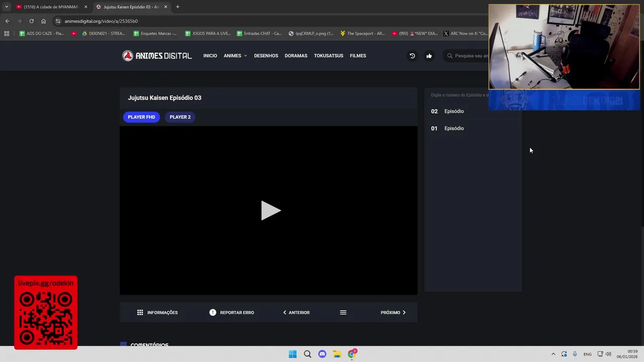The width and height of the screenshot is (644, 362).
Task: Open the bookmarks apps grid icon
Action: coord(7,33)
